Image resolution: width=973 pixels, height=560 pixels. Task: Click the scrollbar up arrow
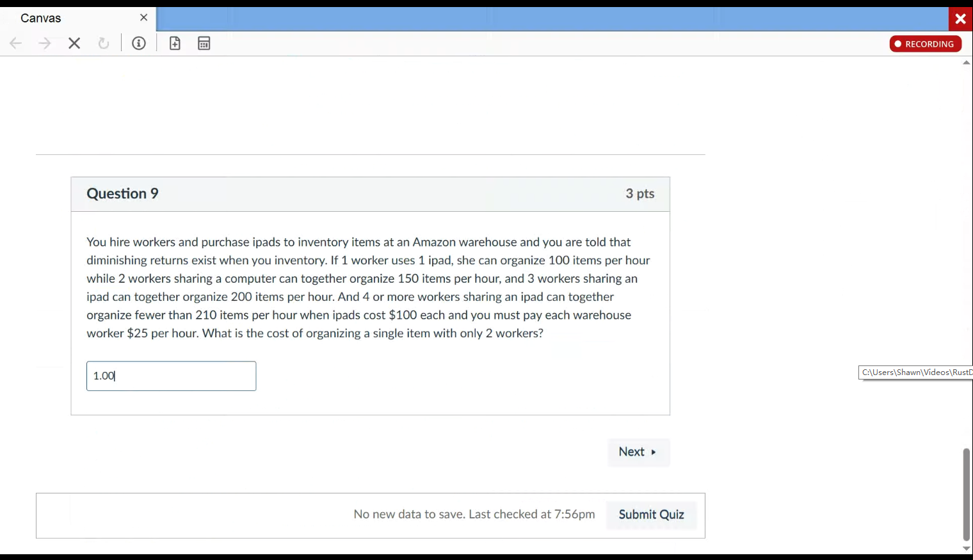point(967,63)
